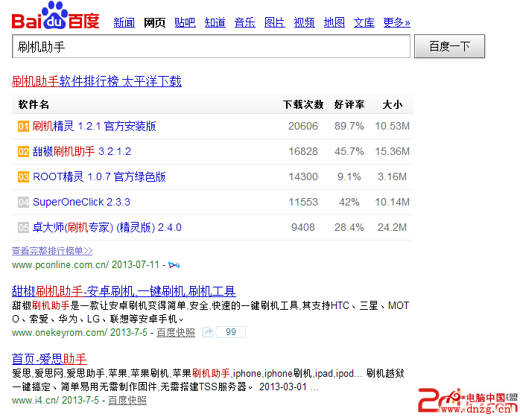
Task: Click the Baidu logo
Action: pyautogui.click(x=55, y=16)
